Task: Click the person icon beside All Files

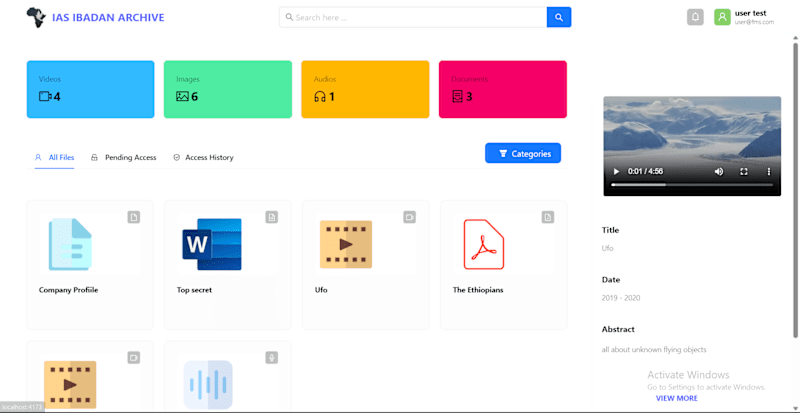Action: coord(38,157)
